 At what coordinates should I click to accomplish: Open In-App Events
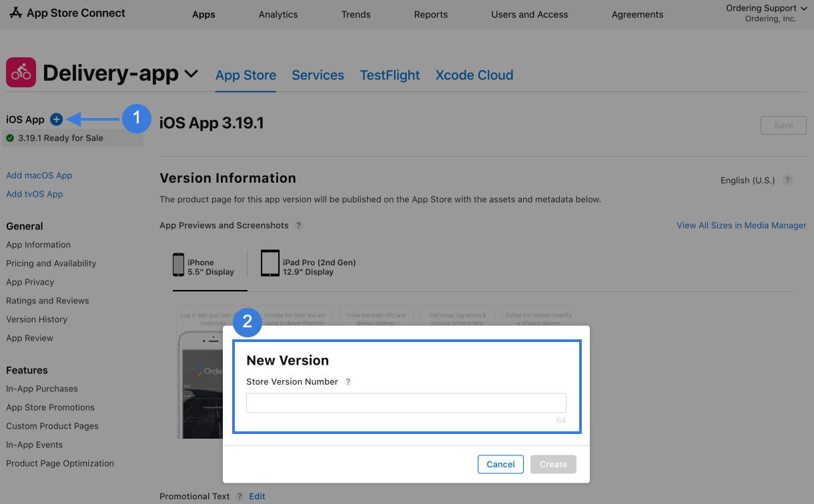(34, 445)
